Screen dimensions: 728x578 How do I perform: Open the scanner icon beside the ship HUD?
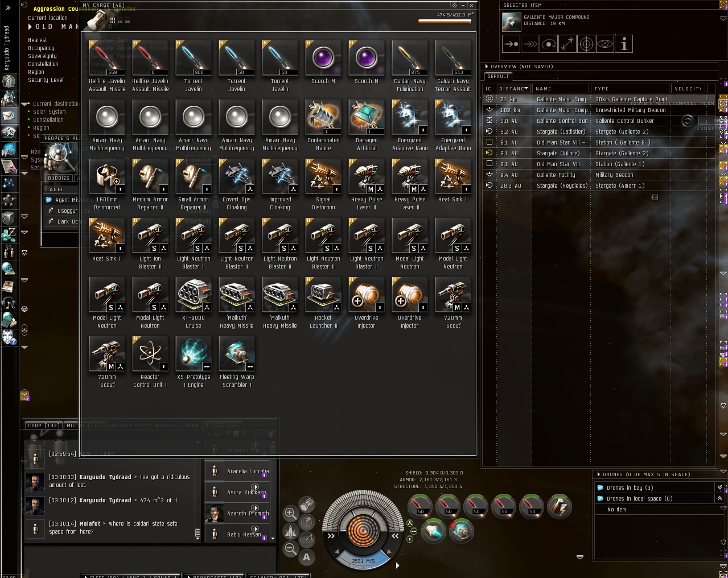coord(307,521)
